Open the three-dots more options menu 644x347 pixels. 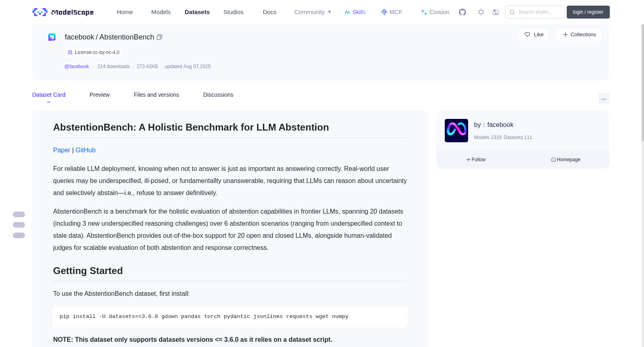(603, 99)
